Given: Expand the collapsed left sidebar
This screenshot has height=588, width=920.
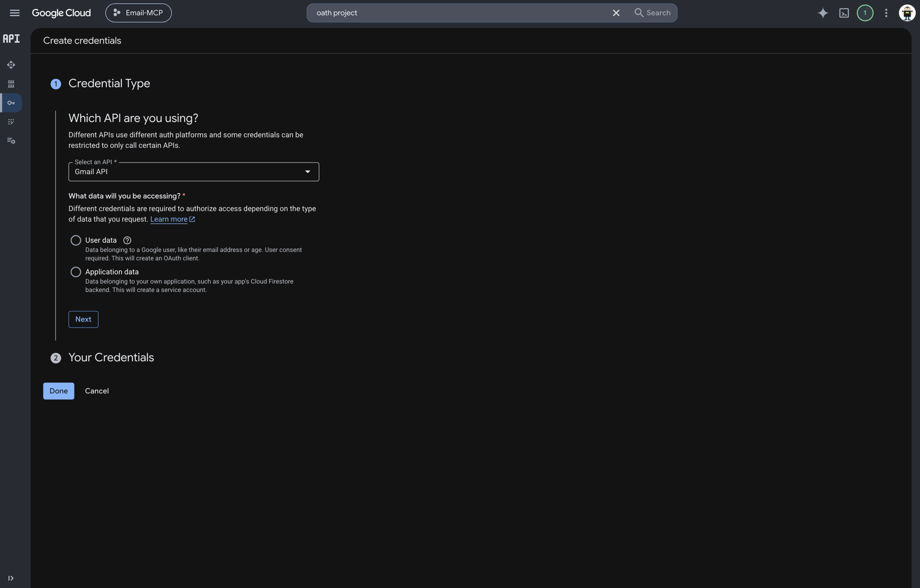Looking at the screenshot, I should click(x=11, y=578).
